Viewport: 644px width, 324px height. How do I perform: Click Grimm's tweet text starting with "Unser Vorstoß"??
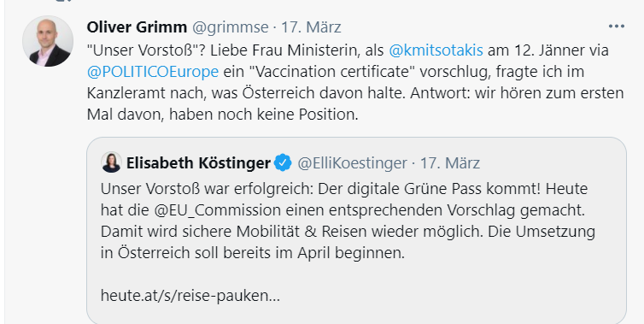[x=355, y=82]
